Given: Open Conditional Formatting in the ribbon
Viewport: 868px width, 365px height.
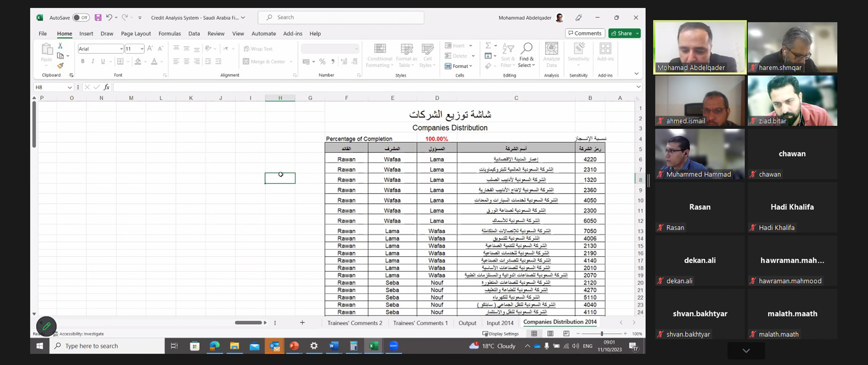Looking at the screenshot, I should 380,55.
